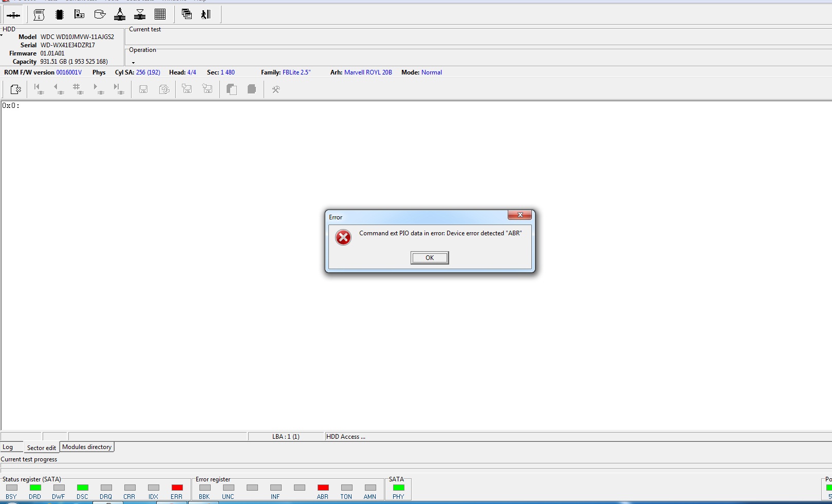The height and width of the screenshot is (504, 832).
Task: Click the red ERR status indicator
Action: click(177, 488)
